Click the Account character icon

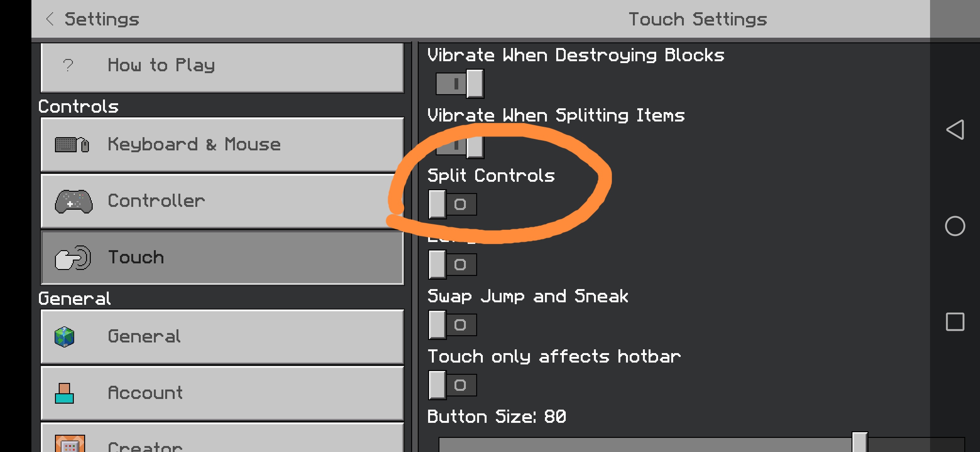click(64, 393)
